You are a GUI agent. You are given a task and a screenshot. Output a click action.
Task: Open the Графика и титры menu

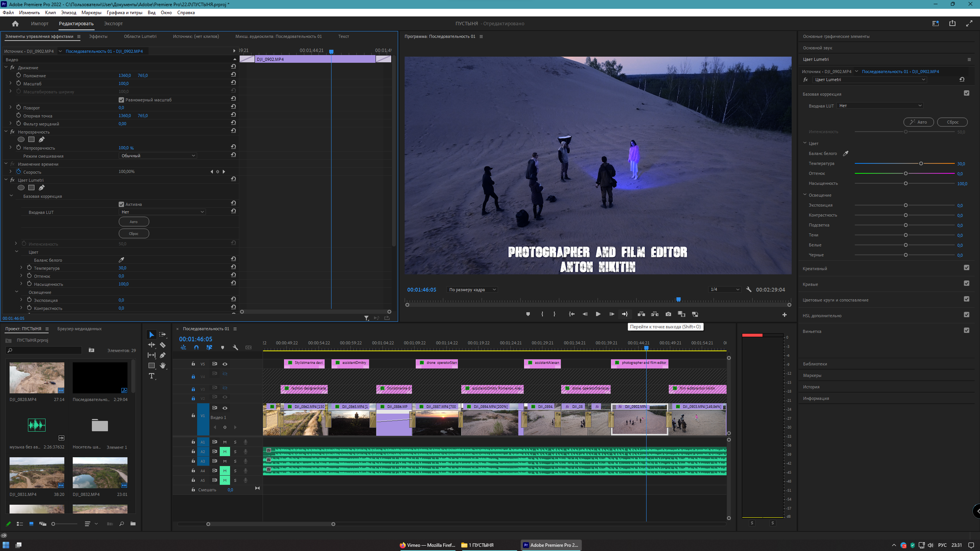click(x=124, y=13)
